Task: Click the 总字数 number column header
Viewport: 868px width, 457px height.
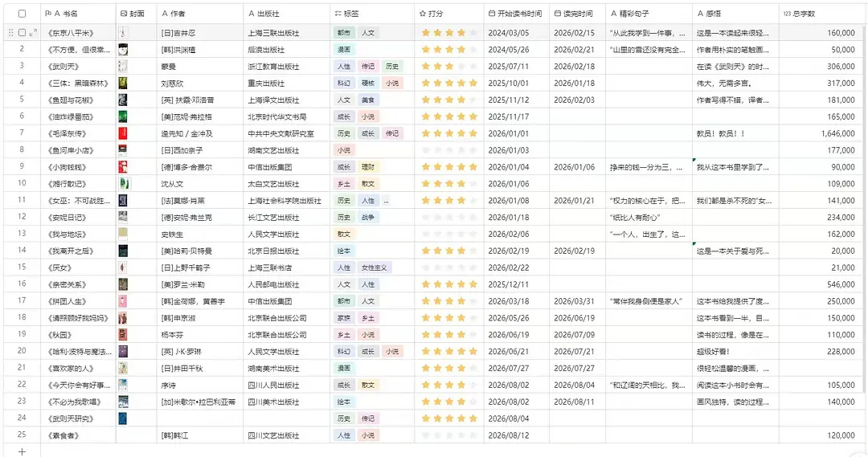Action: pos(821,14)
